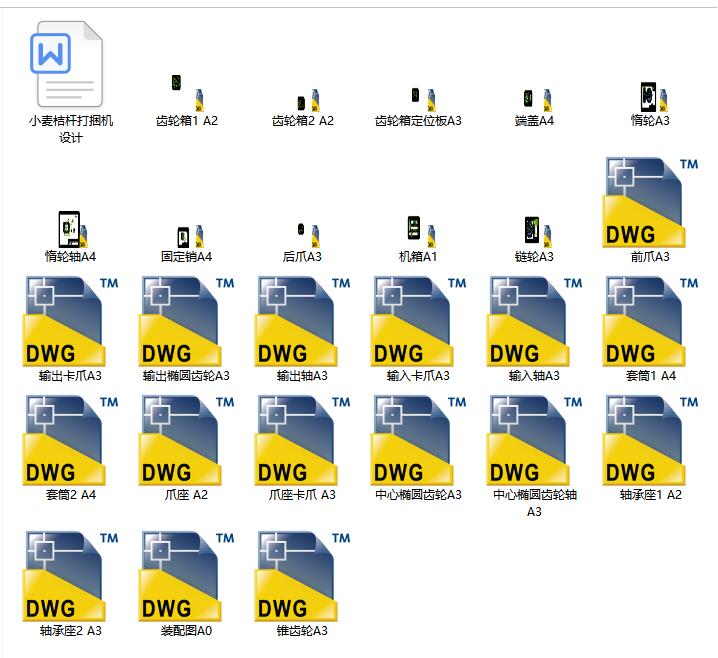718x658 pixels.
Task: Select the 齿轮箱定位板A3 drawing thumbnail icon
Action: pyautogui.click(x=423, y=99)
